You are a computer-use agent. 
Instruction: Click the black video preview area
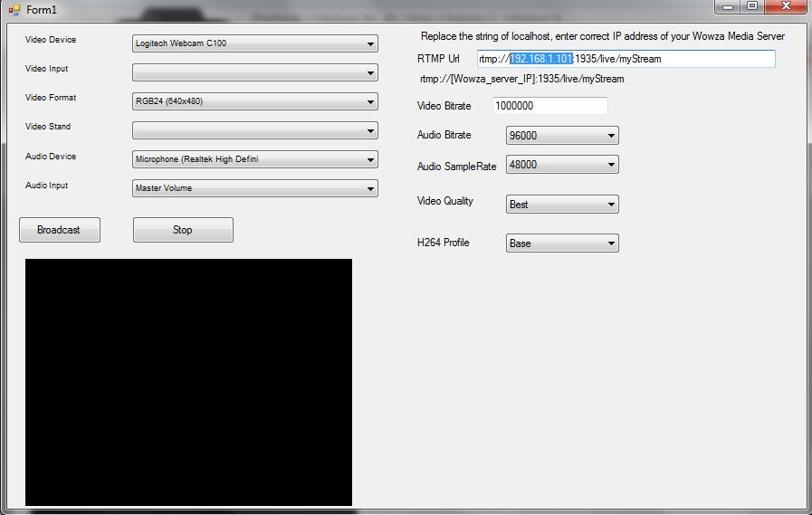point(188,382)
